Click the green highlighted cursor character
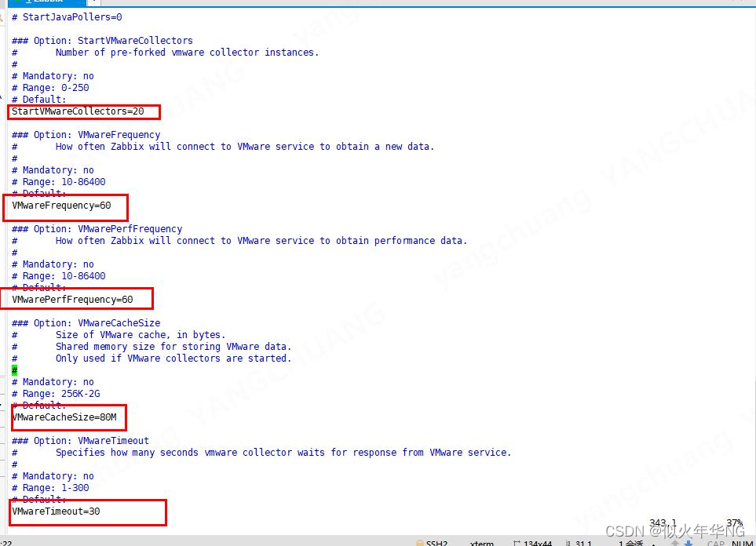This screenshot has width=756, height=546. (x=14, y=370)
